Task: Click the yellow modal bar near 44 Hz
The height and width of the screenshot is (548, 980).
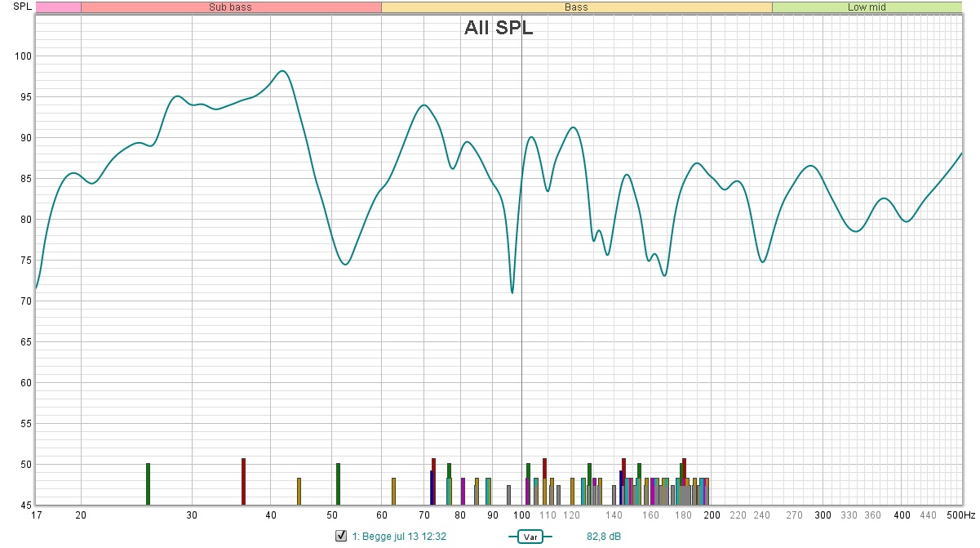Action: tap(299, 492)
